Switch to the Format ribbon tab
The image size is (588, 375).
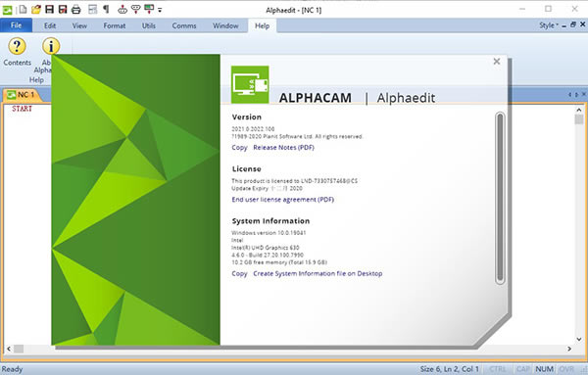click(x=115, y=25)
